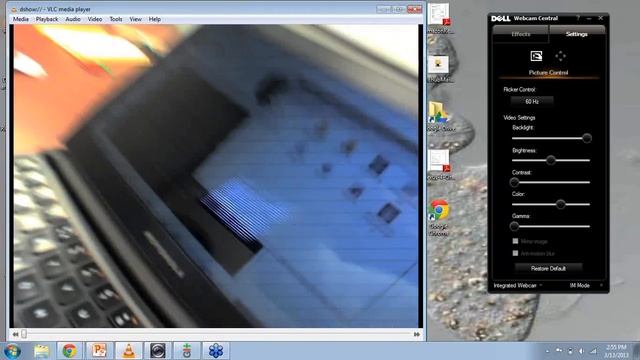
Task: Click the green plus taskbar icon
Action: (187, 351)
